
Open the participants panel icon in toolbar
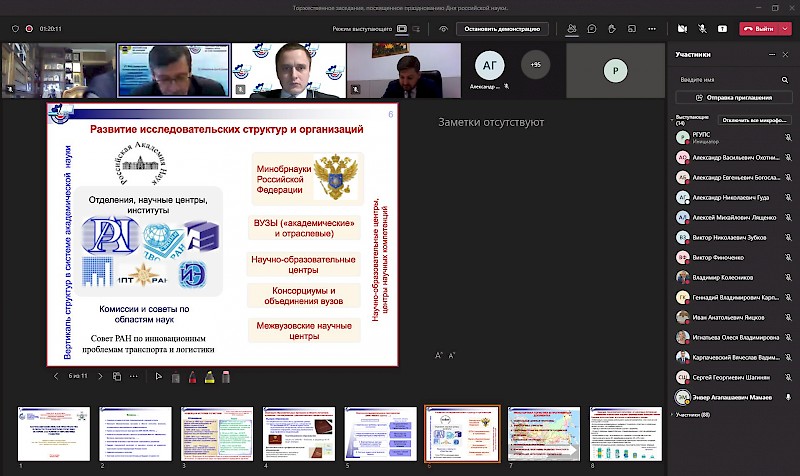tap(571, 29)
